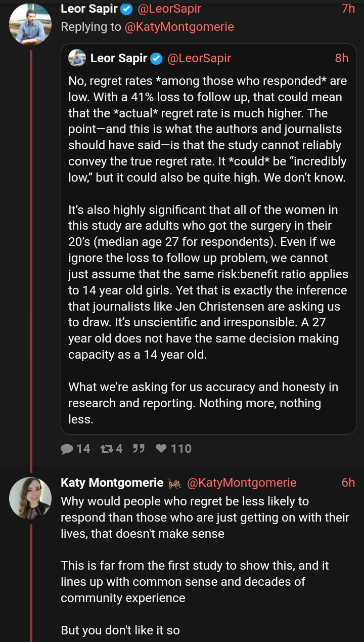Image resolution: width=364 pixels, height=642 pixels.
Task: Open the Leor Sapir display name in the quoted tweet
Action: (x=119, y=58)
